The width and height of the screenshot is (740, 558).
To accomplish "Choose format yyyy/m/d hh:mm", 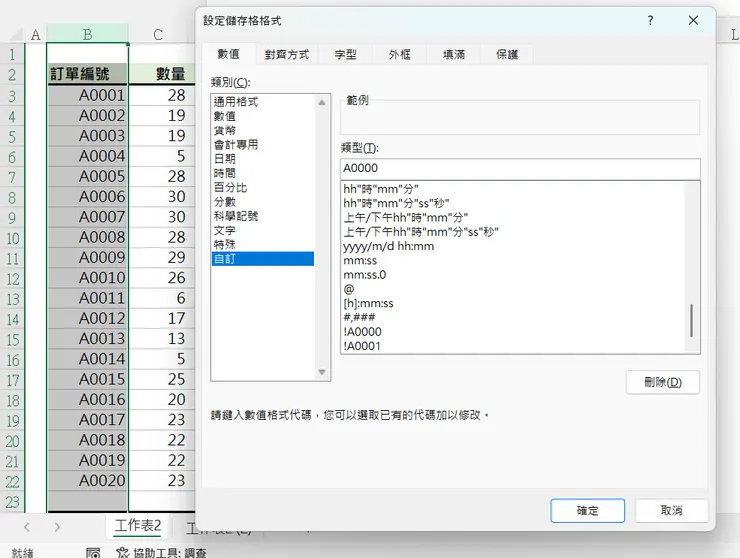I will point(513,246).
